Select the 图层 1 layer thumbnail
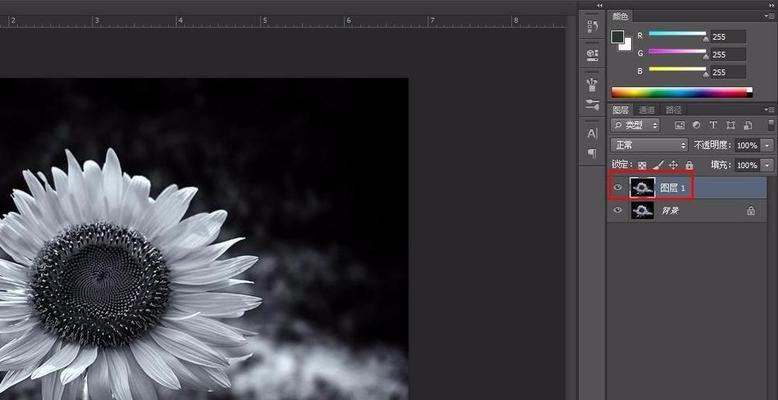This screenshot has height=400, width=778. 643,188
